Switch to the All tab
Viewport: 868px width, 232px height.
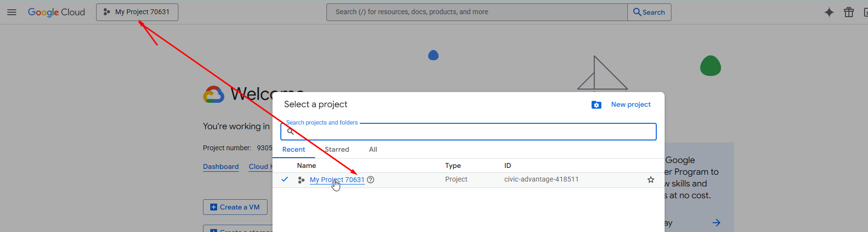[373, 149]
